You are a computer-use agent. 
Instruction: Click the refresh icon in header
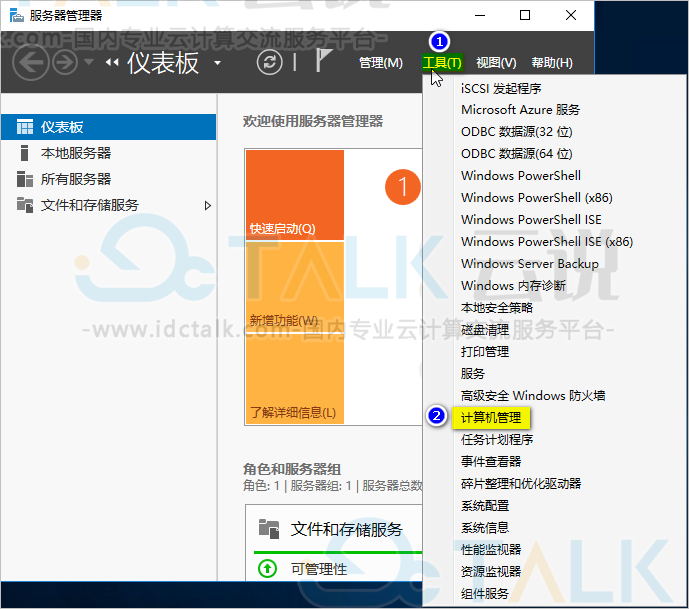(269, 62)
